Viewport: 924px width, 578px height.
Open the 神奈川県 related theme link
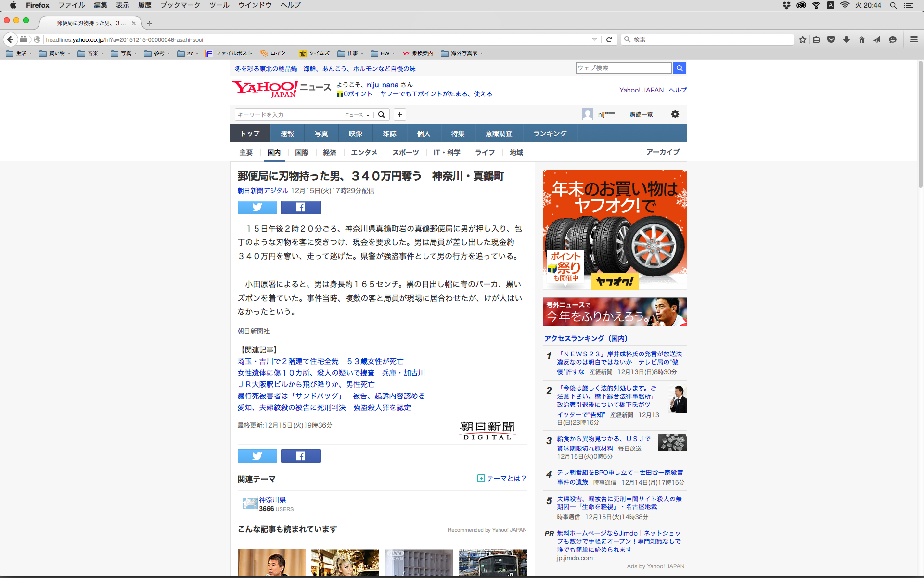click(x=272, y=499)
